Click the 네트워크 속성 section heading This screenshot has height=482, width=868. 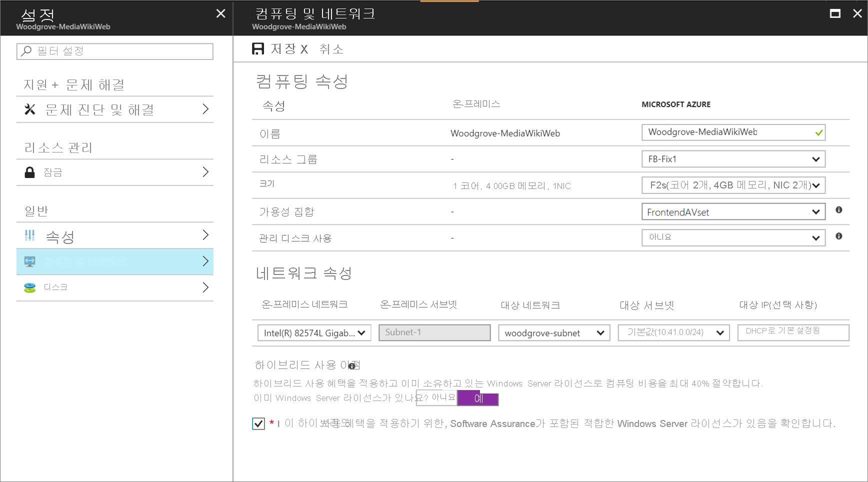click(x=304, y=273)
